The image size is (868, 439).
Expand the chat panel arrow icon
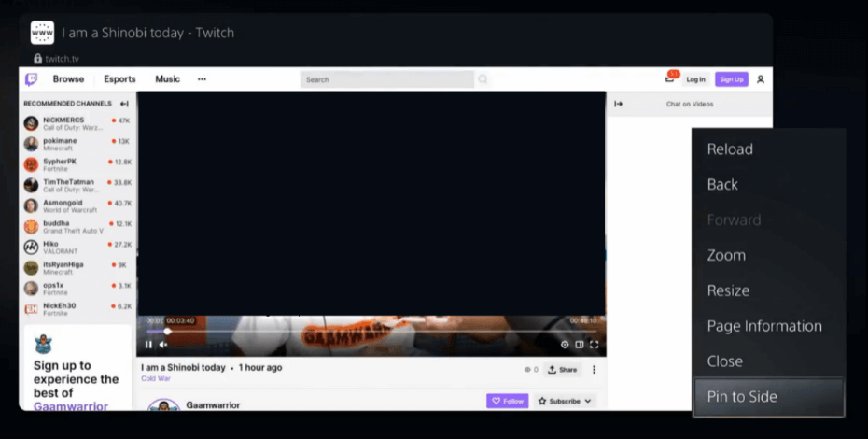(x=619, y=104)
